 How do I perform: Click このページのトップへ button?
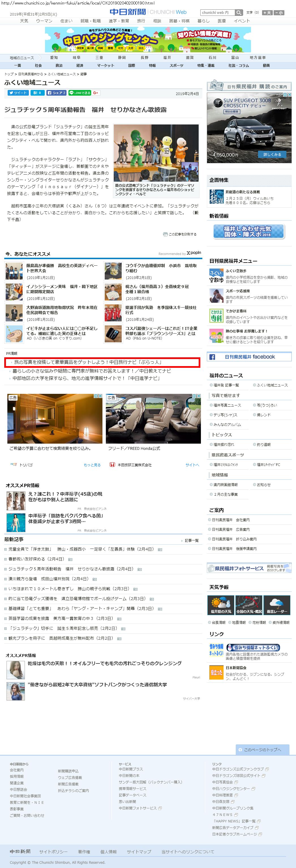point(262,750)
